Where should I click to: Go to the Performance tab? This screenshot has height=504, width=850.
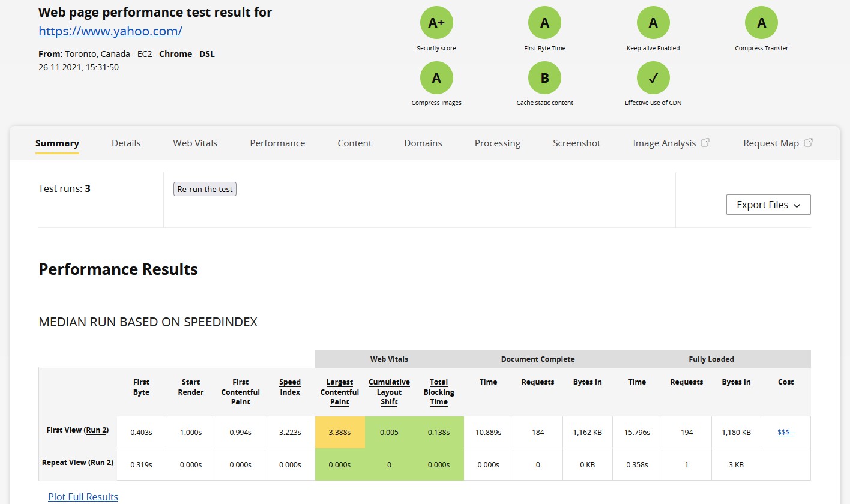pos(277,143)
